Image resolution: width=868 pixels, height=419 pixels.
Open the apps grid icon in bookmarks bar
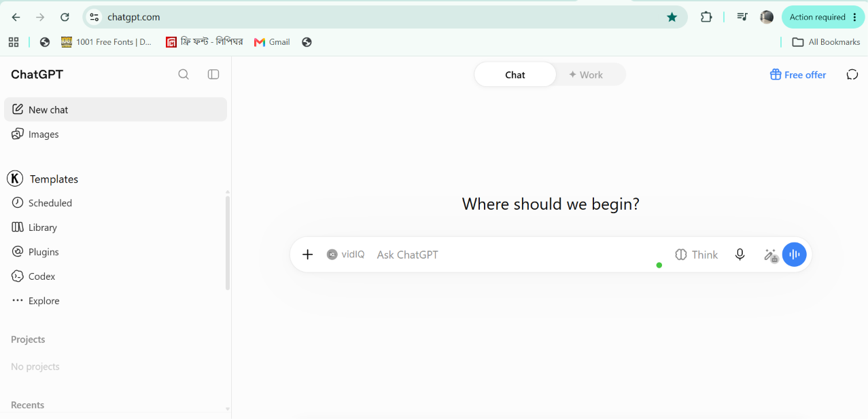14,42
